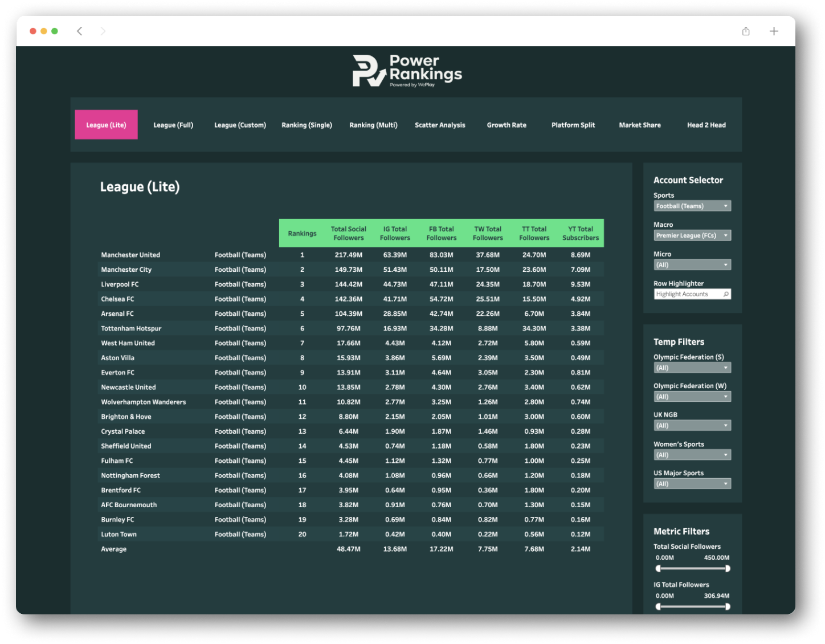This screenshot has height=644, width=825.
Task: Click TT Total Followers column header
Action: (534, 234)
